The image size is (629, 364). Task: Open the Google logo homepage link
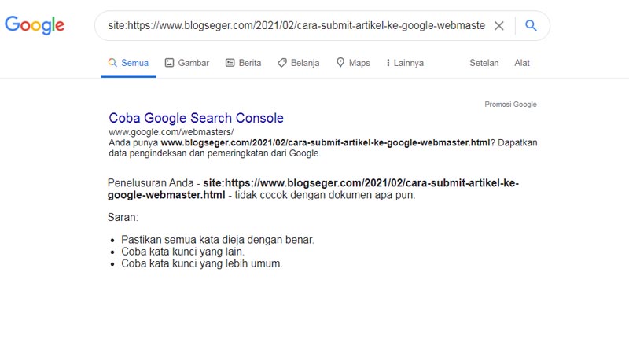point(35,25)
